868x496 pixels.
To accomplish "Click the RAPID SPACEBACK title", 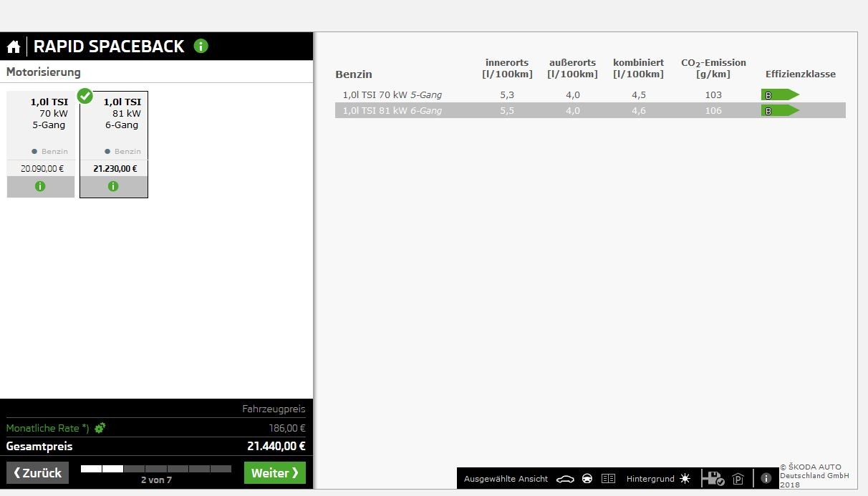I will click(x=109, y=47).
